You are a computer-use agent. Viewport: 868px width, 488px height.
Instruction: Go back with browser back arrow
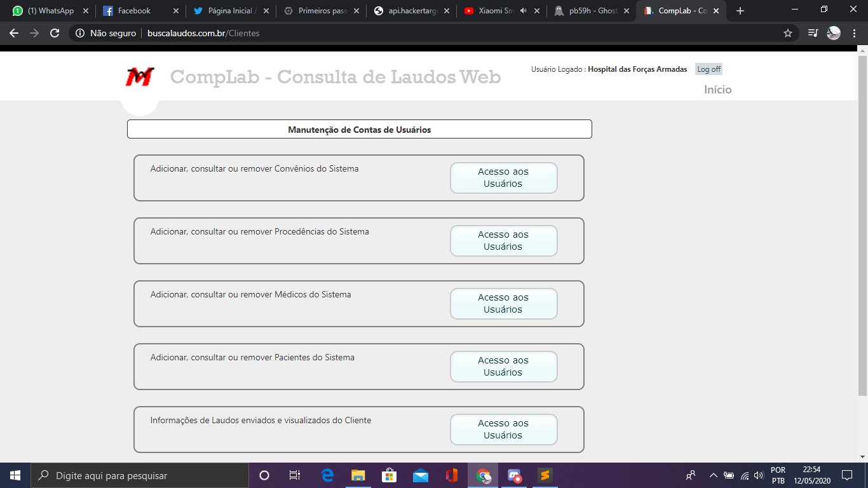[x=14, y=33]
